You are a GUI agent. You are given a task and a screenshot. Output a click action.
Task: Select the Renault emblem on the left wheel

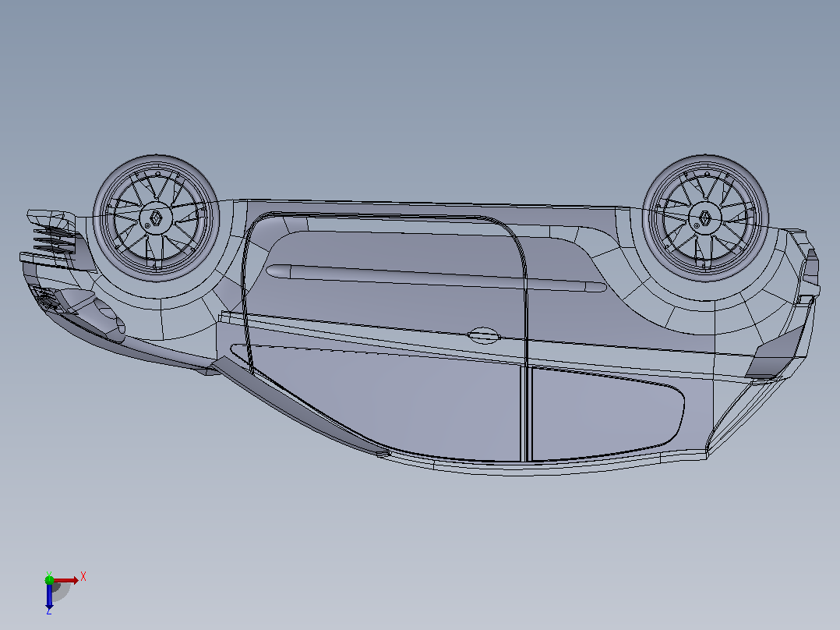[x=156, y=218]
